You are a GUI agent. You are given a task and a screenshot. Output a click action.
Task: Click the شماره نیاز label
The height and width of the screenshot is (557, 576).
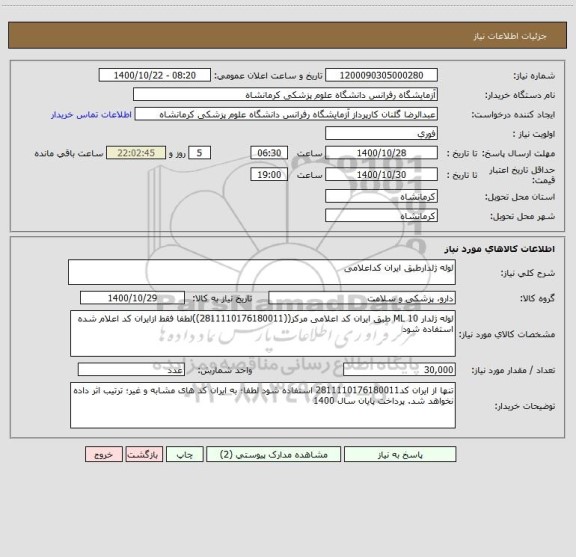pyautogui.click(x=534, y=76)
